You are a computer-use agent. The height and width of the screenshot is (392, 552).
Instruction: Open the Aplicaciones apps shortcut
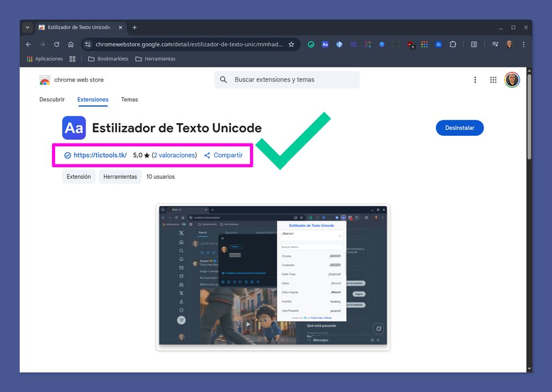[45, 59]
